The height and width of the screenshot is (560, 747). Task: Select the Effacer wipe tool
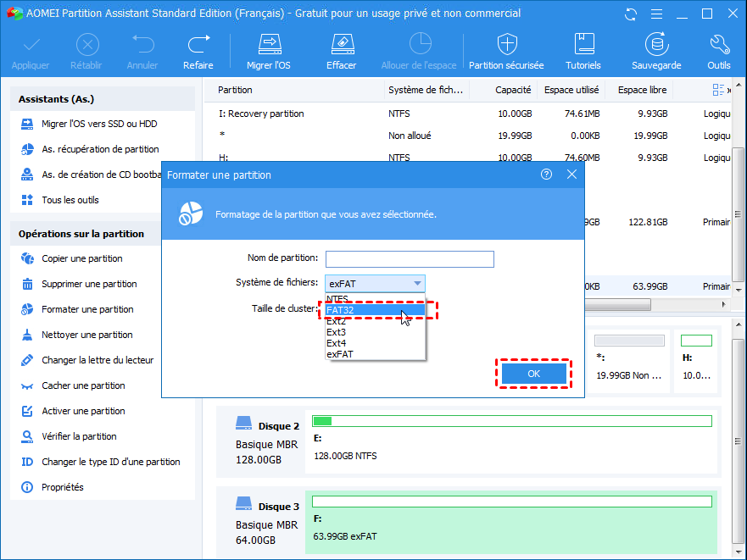click(342, 52)
